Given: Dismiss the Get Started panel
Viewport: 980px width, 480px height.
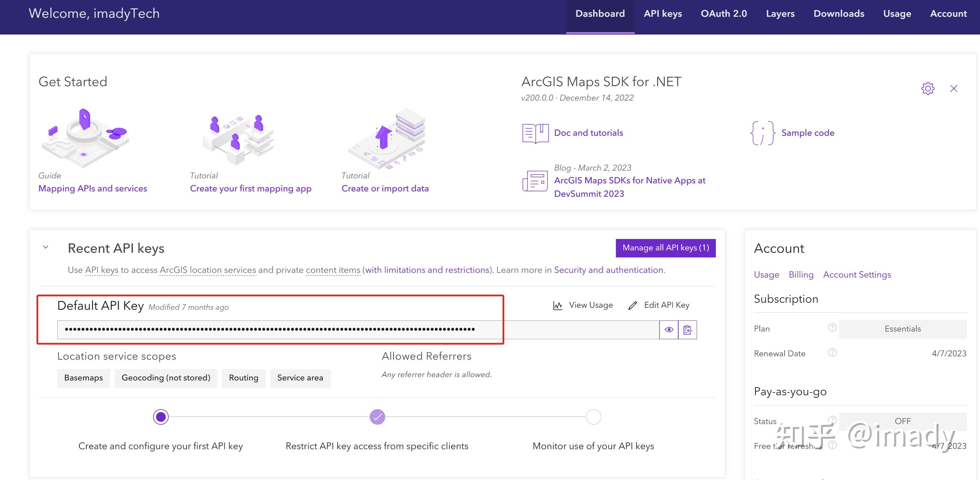Looking at the screenshot, I should [954, 88].
